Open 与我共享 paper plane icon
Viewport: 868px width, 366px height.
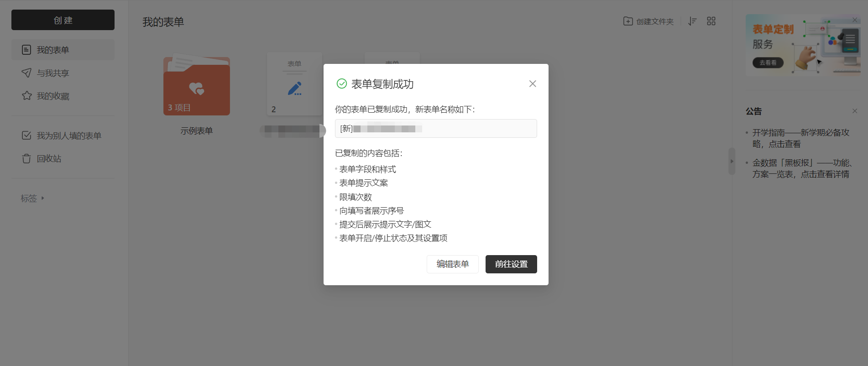click(26, 73)
